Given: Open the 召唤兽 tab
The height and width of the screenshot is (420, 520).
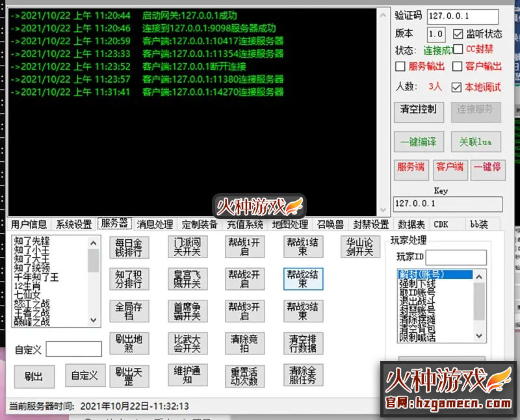Looking at the screenshot, I should tap(329, 223).
